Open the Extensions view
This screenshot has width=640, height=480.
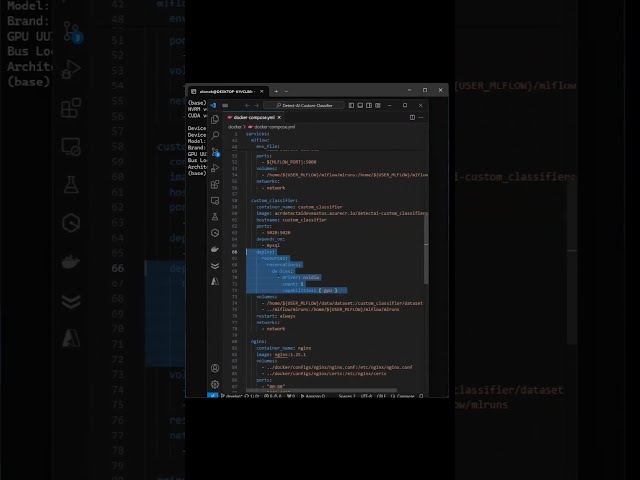point(215,184)
